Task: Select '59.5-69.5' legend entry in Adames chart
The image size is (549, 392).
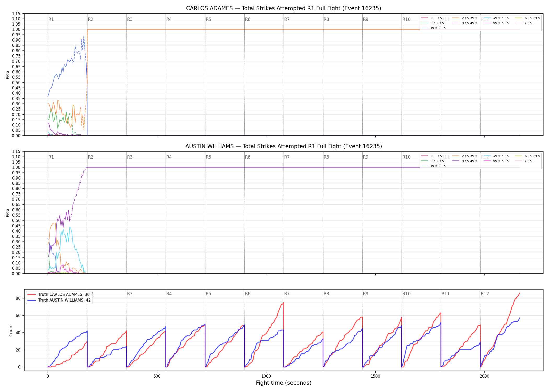Action: pos(496,23)
